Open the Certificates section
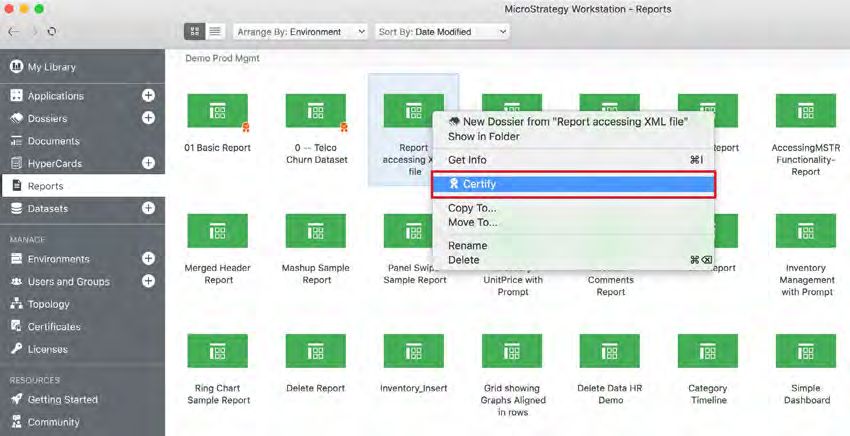 82,327
